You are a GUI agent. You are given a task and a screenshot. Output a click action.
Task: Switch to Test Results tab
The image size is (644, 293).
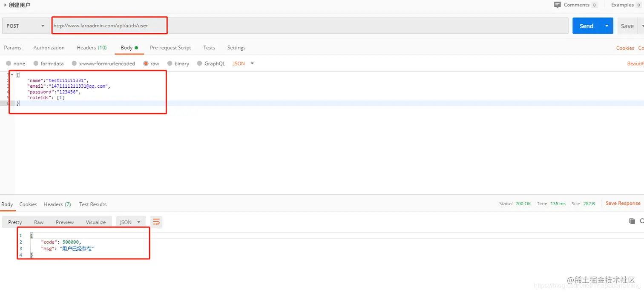pyautogui.click(x=93, y=204)
